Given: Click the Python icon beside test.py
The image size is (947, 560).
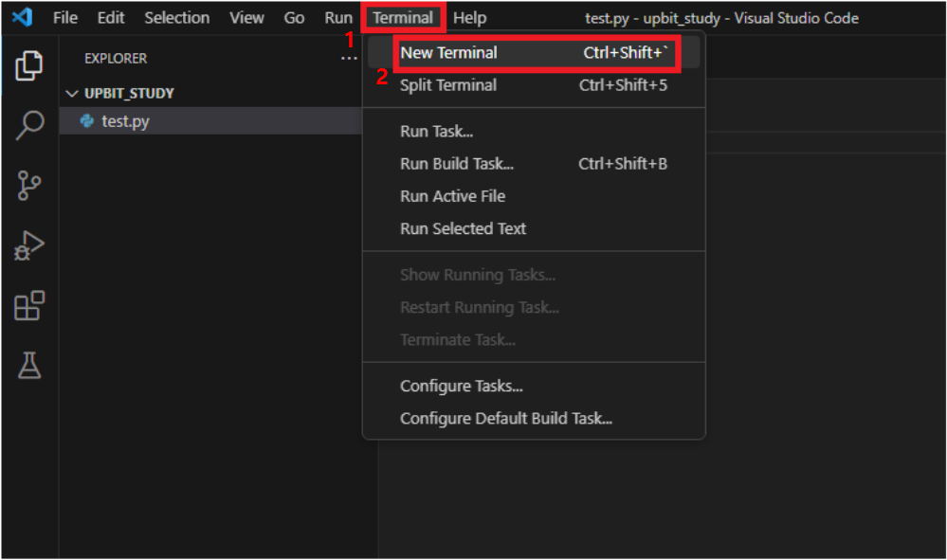Looking at the screenshot, I should (87, 121).
